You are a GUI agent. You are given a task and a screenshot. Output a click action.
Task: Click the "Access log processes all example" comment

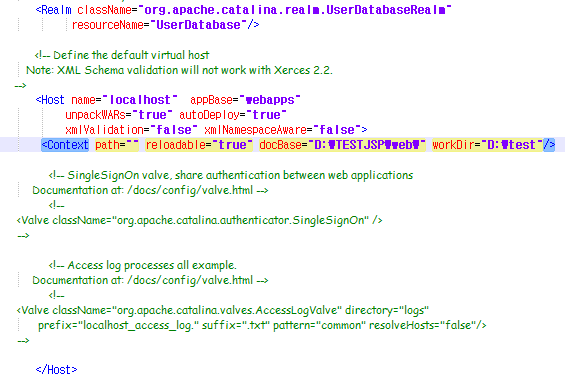143,265
